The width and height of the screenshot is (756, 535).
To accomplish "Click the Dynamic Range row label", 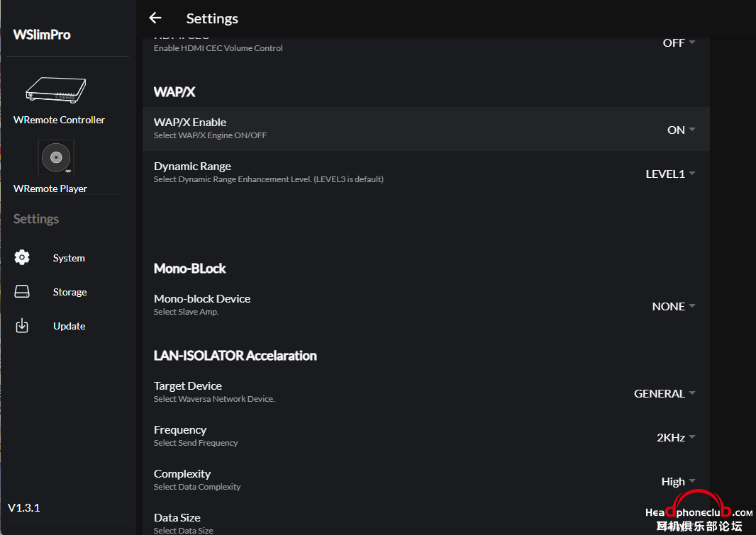I will pos(192,166).
